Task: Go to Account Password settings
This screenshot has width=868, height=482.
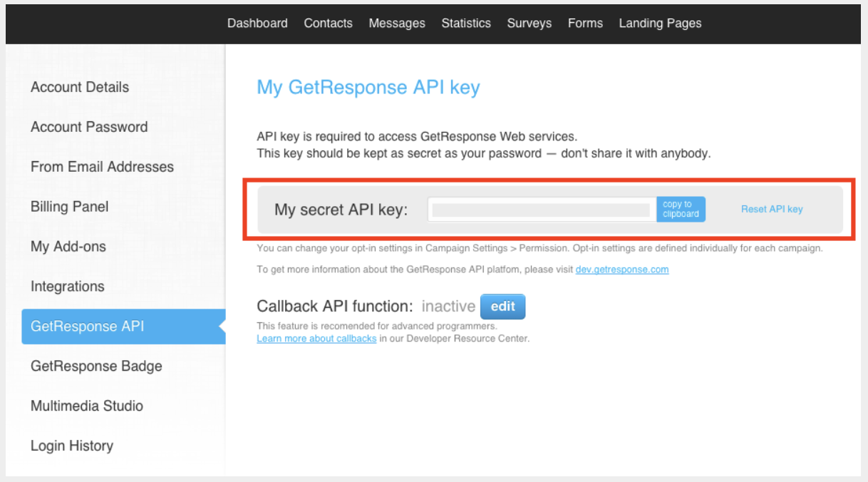Action: point(89,127)
